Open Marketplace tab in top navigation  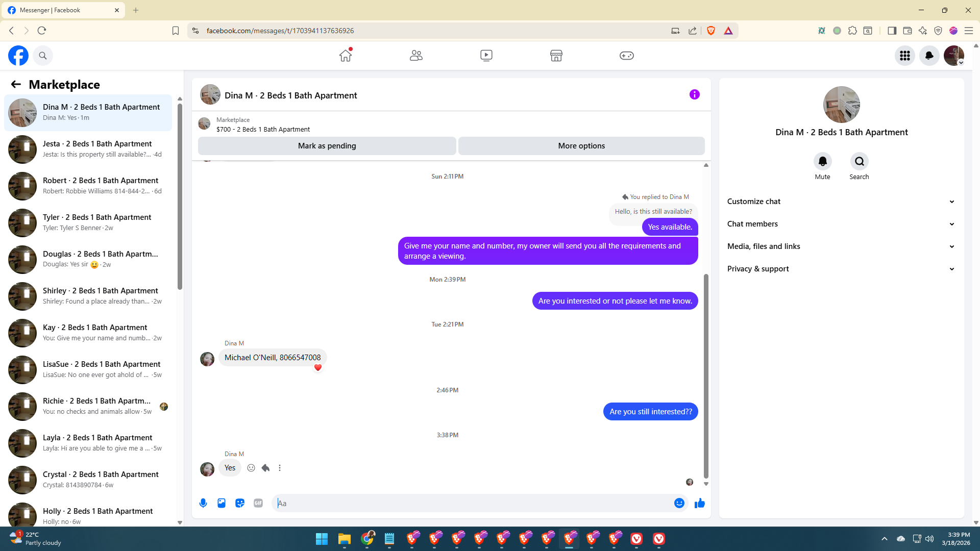[x=556, y=56]
